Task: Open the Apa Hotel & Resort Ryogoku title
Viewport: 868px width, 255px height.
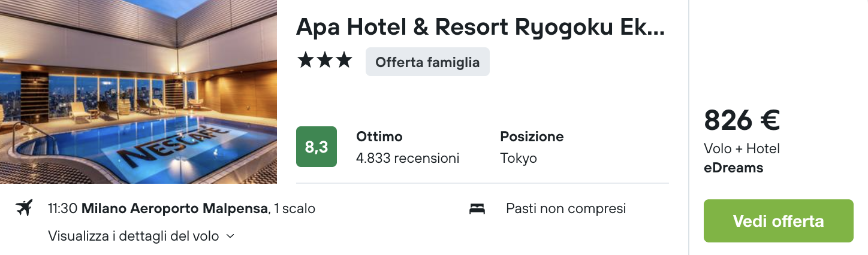Action: [481, 27]
